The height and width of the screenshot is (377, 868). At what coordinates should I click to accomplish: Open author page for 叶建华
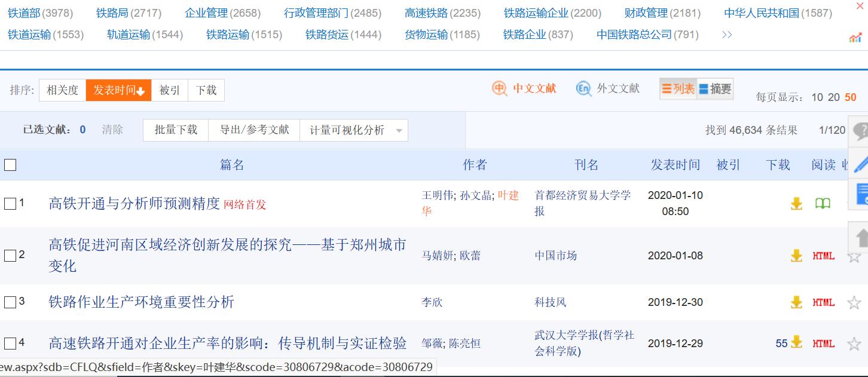(471, 203)
